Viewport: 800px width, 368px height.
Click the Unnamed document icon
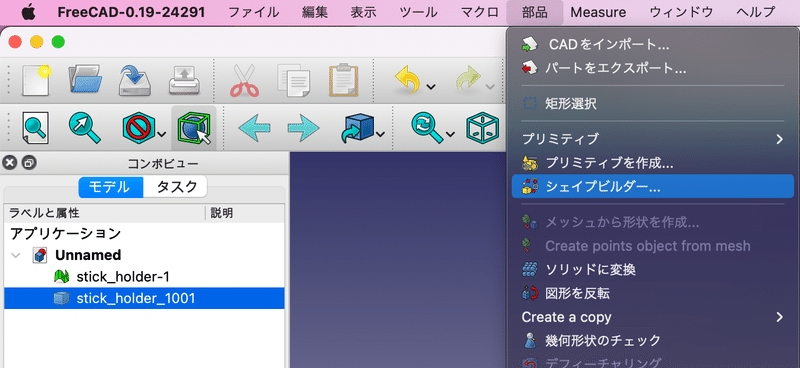coord(40,255)
